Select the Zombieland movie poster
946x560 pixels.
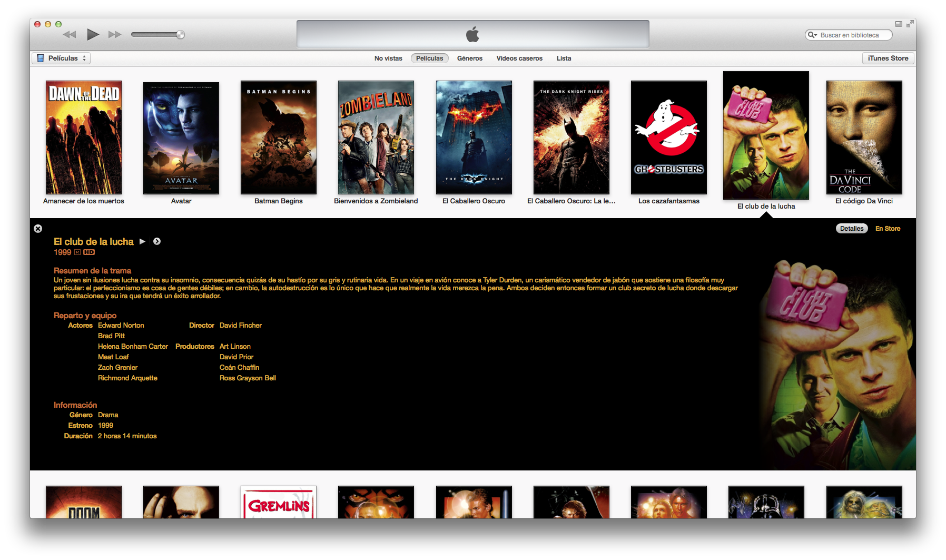point(376,137)
